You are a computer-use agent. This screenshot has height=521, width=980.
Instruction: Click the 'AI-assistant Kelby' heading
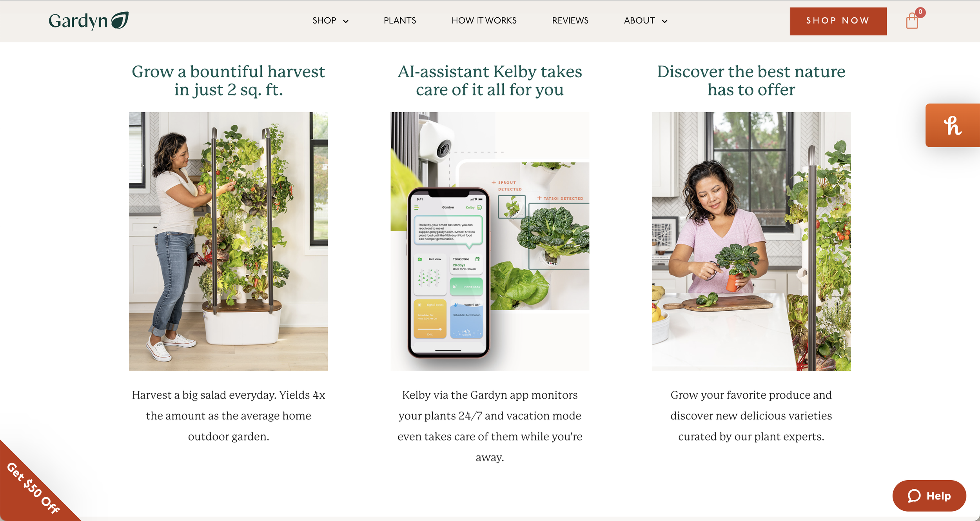490,80
